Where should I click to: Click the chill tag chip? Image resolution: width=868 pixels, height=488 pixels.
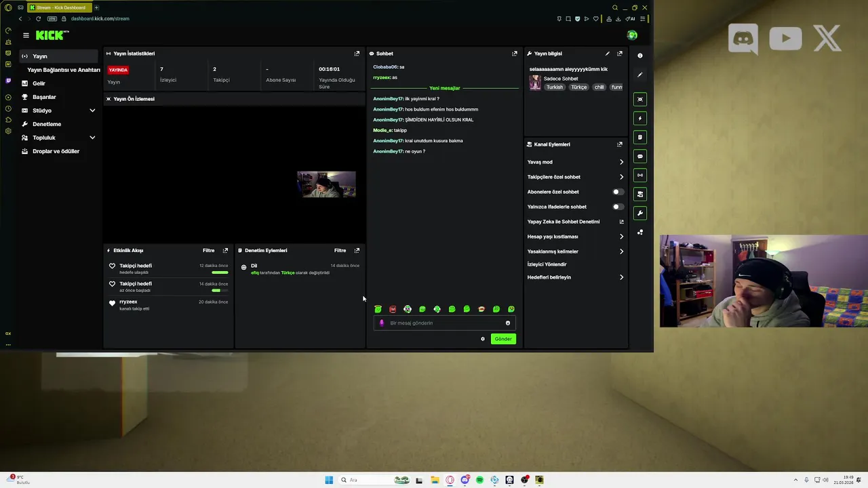[x=599, y=87]
